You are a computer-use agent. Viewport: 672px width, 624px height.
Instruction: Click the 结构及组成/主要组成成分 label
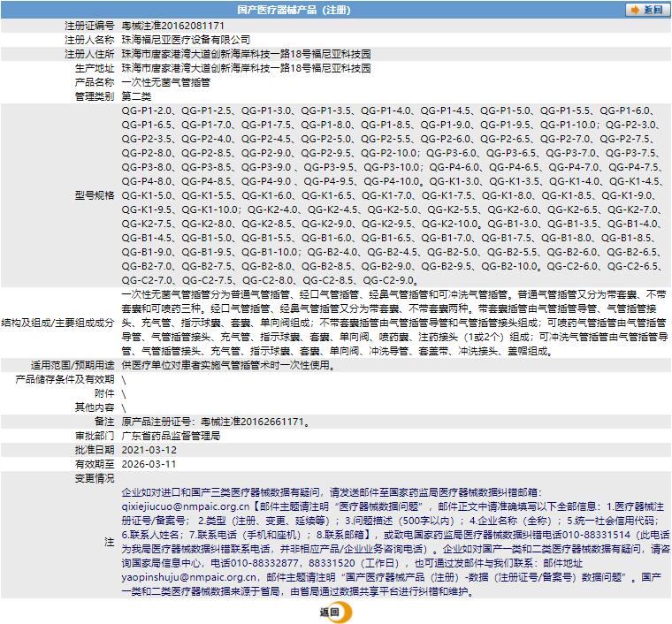point(57,323)
